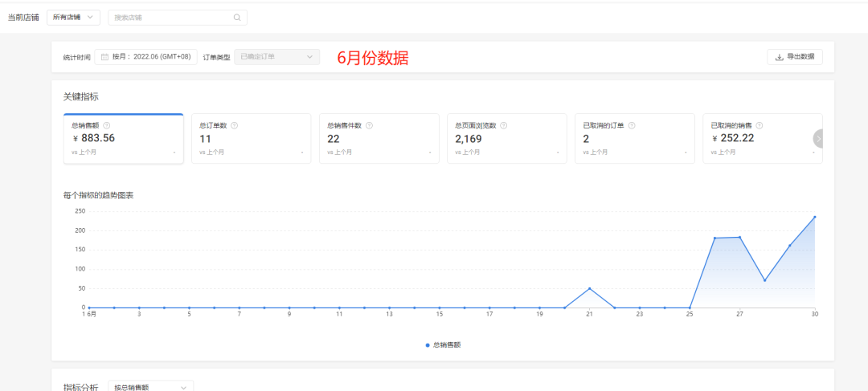
Task: Click the 关键指标 section heading
Action: [x=81, y=97]
